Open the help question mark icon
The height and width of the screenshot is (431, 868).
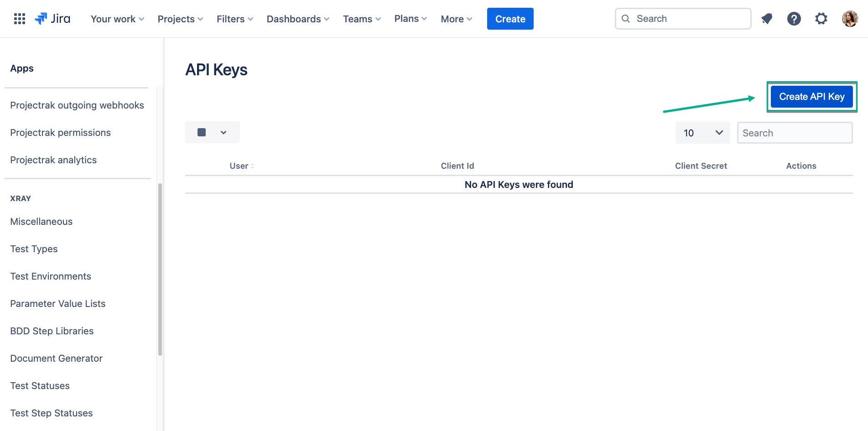pyautogui.click(x=794, y=19)
